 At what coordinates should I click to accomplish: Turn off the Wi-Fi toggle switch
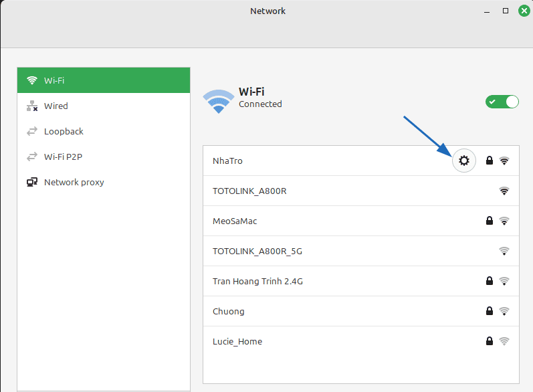coord(502,102)
